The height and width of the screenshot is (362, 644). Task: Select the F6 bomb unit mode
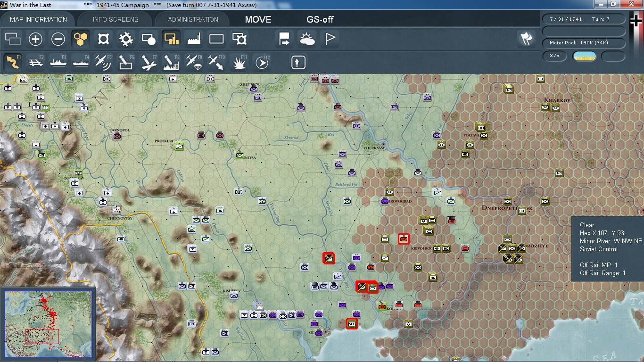coord(126,62)
